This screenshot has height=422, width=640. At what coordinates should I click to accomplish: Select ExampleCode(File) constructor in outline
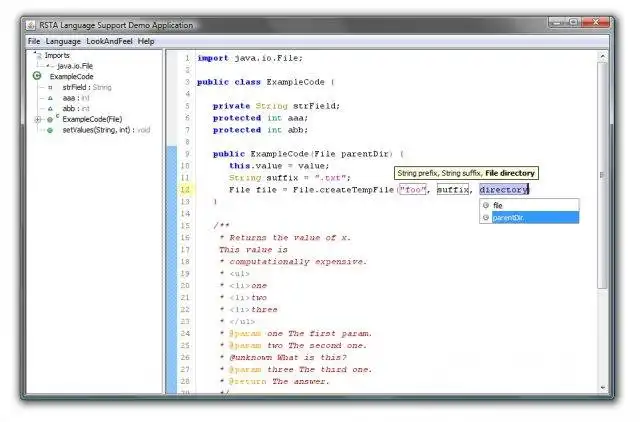tap(92, 119)
